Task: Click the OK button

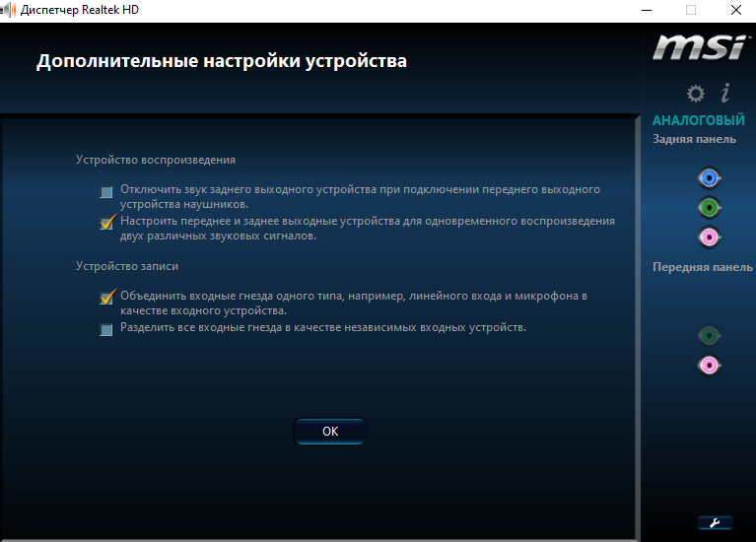Action: point(330,431)
